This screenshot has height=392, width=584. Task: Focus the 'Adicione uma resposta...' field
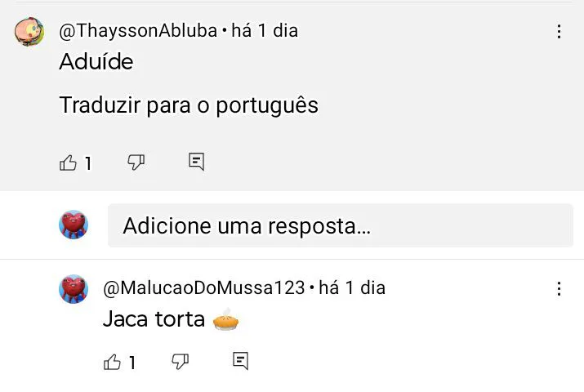(340, 225)
